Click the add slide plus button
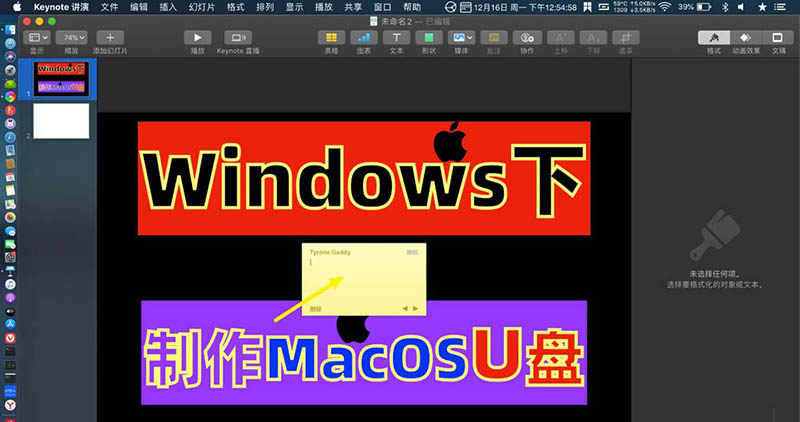The image size is (800, 422). point(111,37)
